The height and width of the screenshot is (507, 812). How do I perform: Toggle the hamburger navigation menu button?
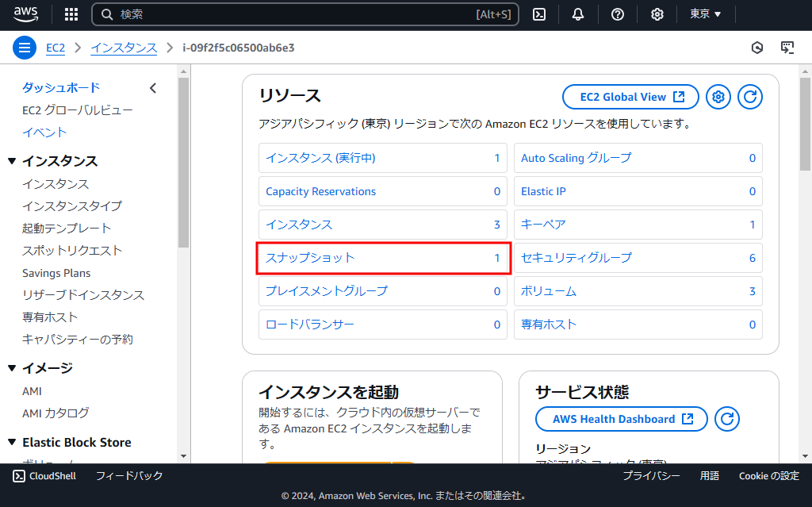point(25,48)
